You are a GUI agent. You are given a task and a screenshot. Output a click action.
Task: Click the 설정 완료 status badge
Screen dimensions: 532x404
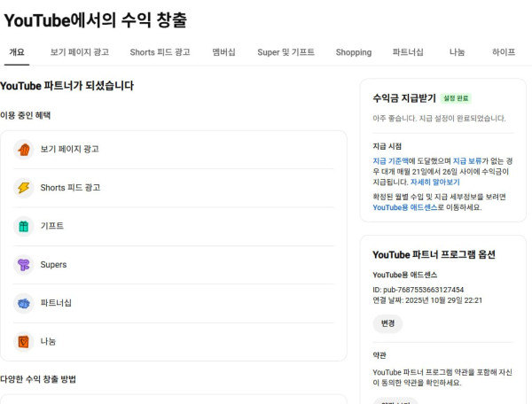(456, 98)
